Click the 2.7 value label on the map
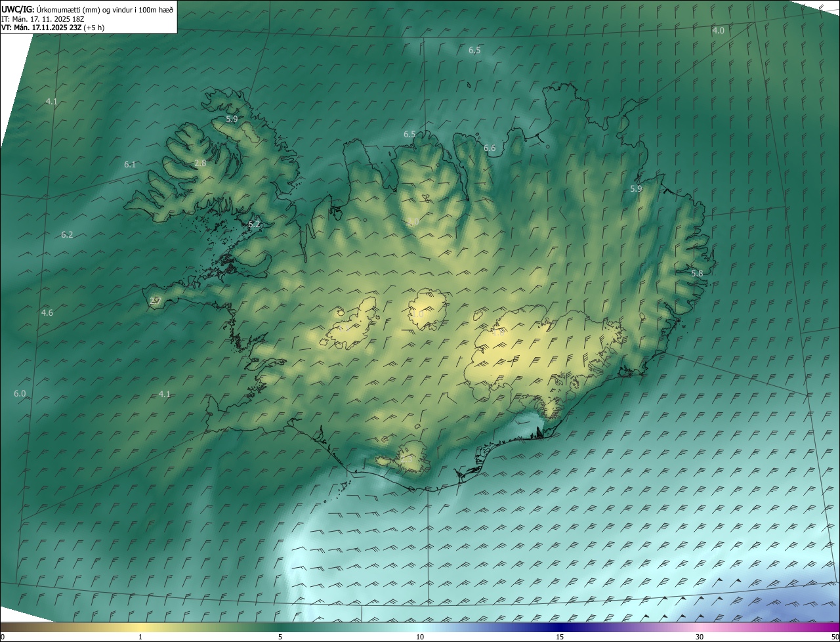Viewport: 840px width, 642px height. [x=155, y=301]
